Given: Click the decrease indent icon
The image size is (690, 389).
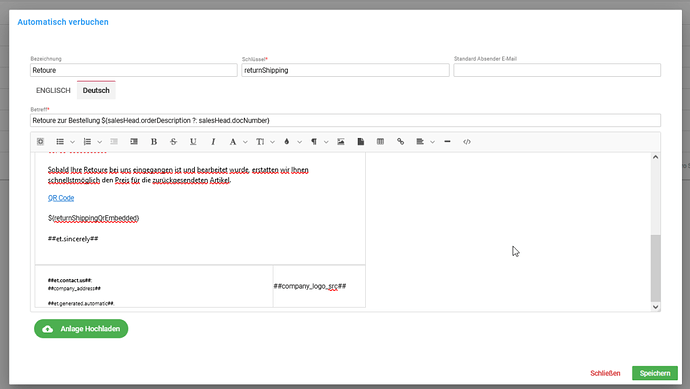Looking at the screenshot, I should click(114, 142).
